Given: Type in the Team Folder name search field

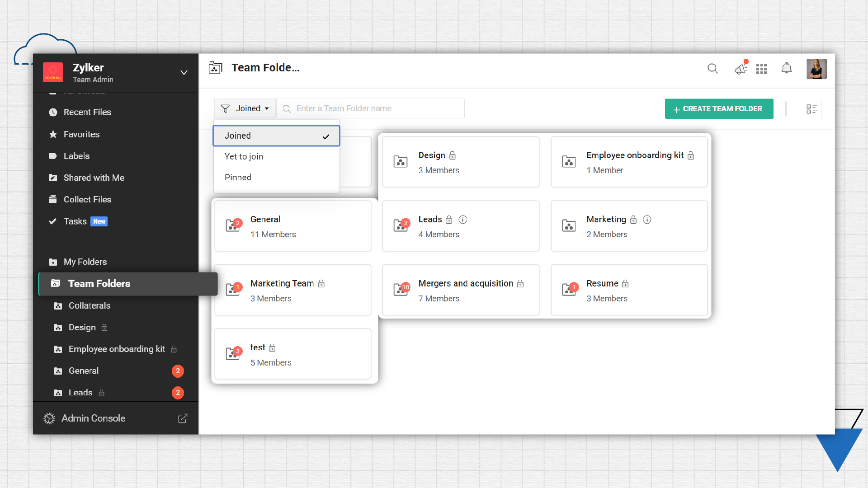Looking at the screenshot, I should tap(375, 108).
